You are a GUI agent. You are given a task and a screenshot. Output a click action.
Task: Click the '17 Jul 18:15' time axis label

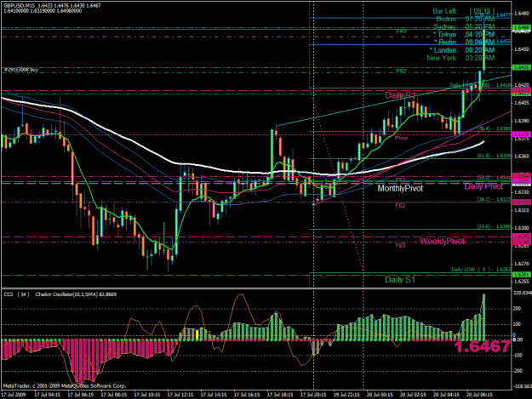(x=280, y=395)
